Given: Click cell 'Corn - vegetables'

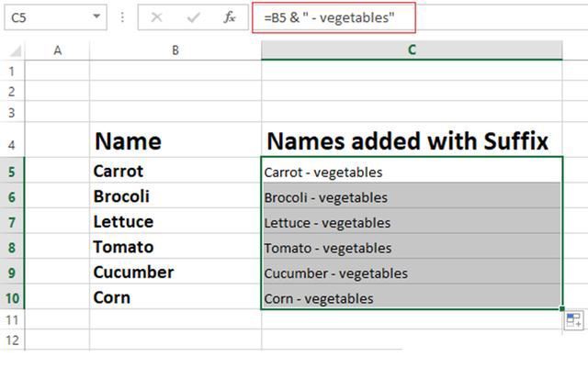Looking at the screenshot, I should [412, 297].
